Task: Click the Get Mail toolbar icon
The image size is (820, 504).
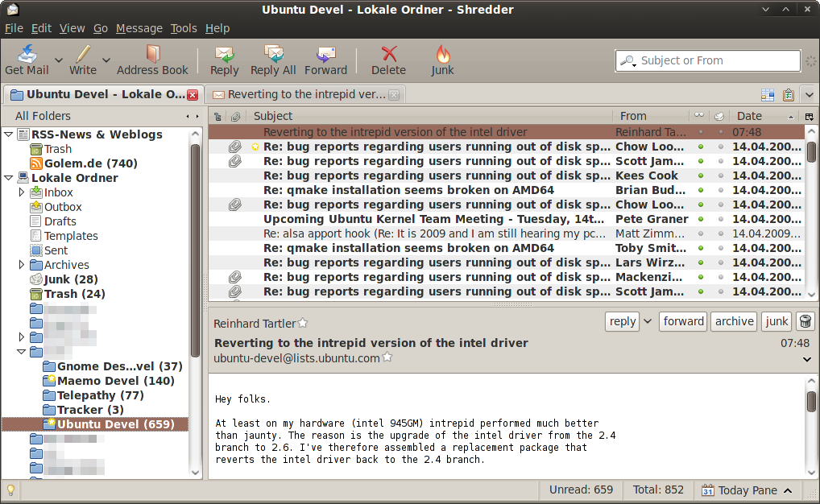Action: tap(27, 60)
